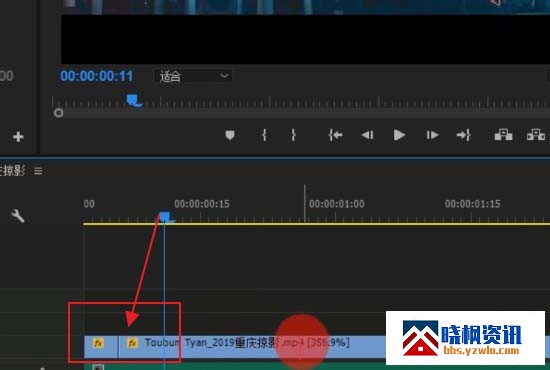Click the program monitor playhead marker

tap(134, 101)
